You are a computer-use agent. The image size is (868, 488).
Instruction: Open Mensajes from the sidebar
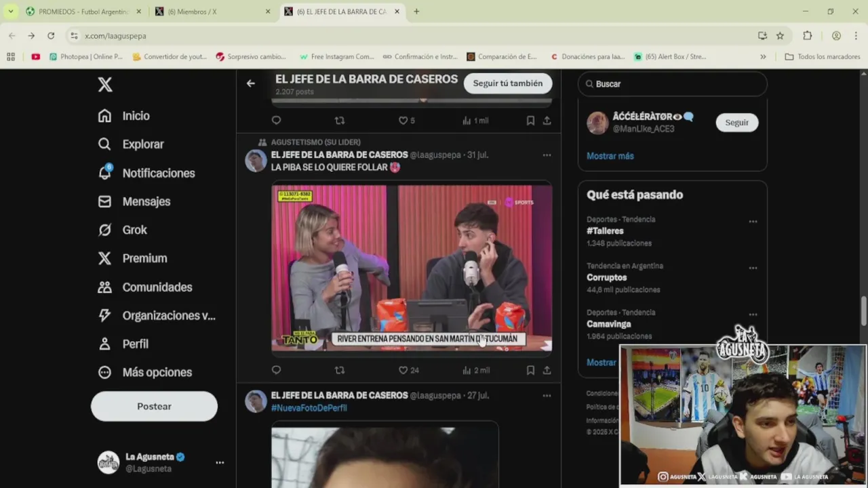coord(134,201)
